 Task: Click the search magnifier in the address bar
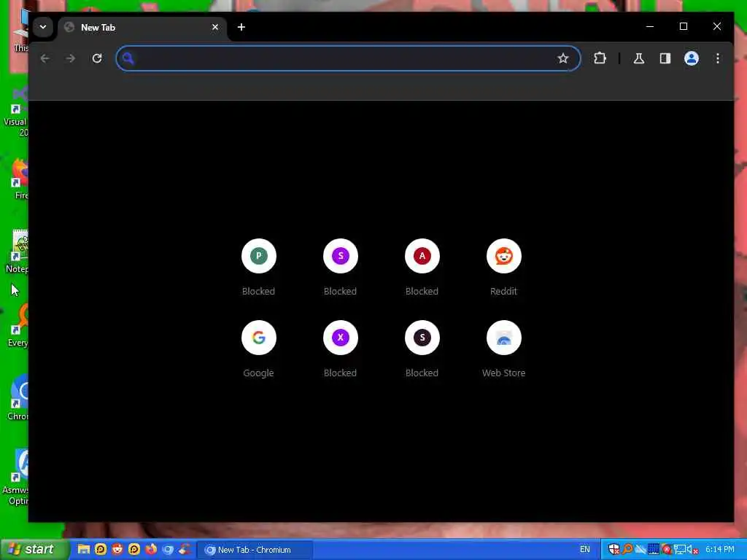(x=128, y=58)
